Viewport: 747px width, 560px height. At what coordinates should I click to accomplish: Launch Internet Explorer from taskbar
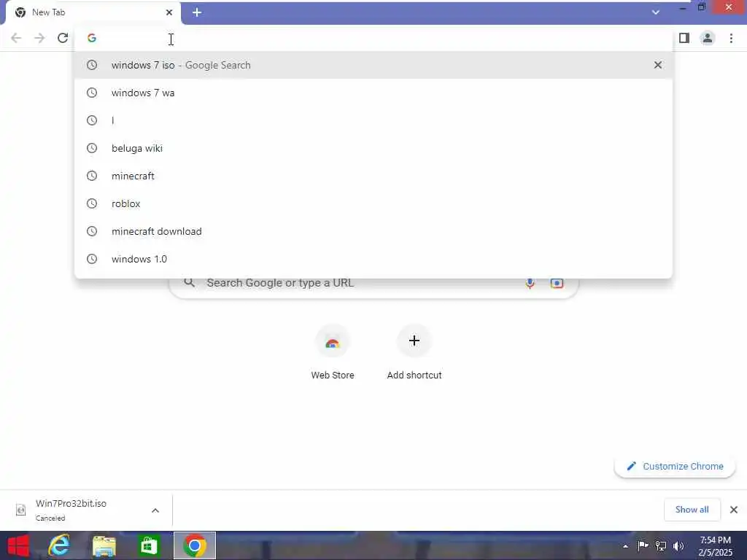58,545
